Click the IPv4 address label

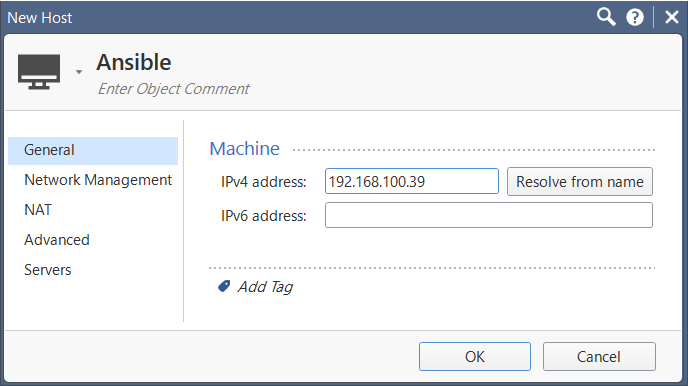(x=264, y=182)
